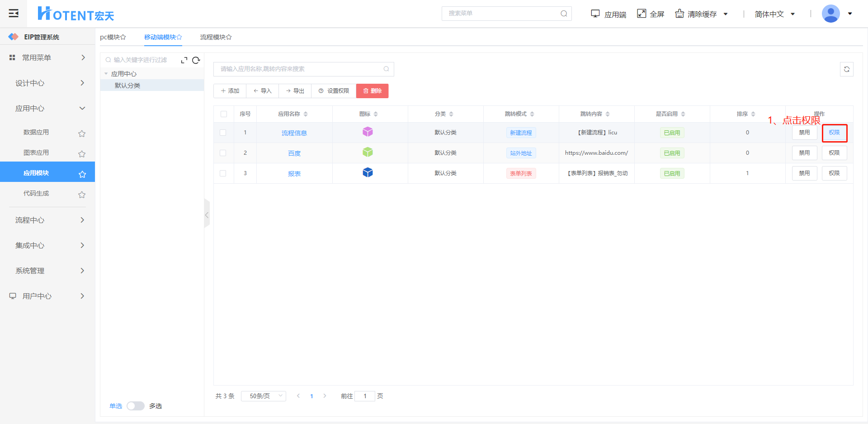Click the 全屏 fullscreen icon
This screenshot has width=868, height=424.
(642, 14)
